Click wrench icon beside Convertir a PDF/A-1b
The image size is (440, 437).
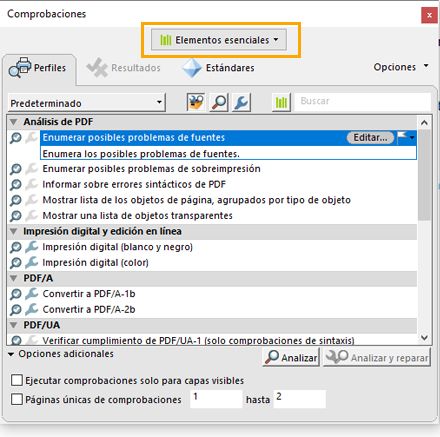pos(32,294)
